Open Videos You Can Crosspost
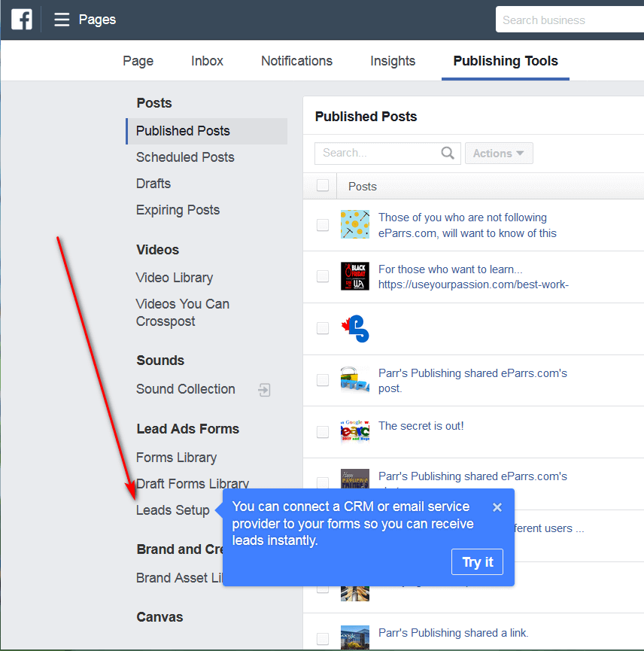Viewport: 644px width, 651px height. [183, 312]
